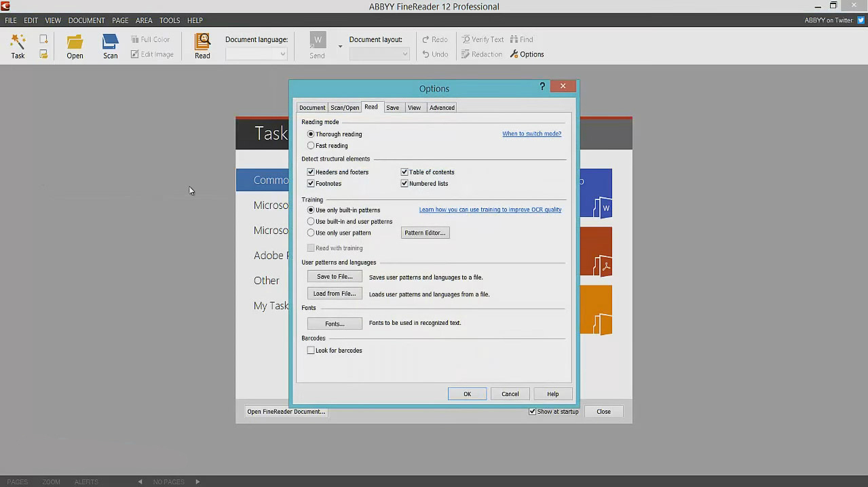Open the TOOLS menu
This screenshot has width=868, height=487.
coord(170,20)
